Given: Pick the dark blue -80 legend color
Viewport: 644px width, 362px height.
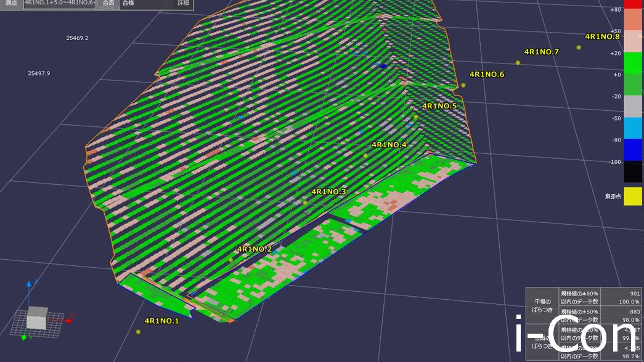Looking at the screenshot, I should click(x=633, y=150).
